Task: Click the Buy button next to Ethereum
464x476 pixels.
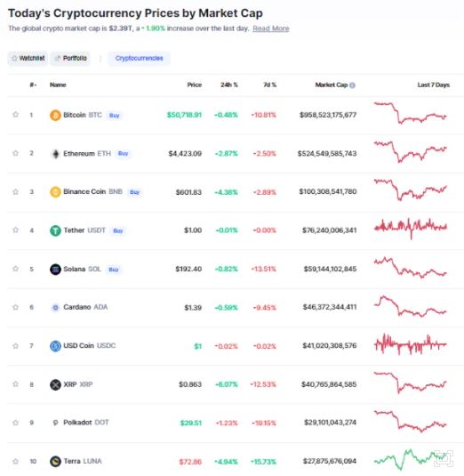Action: tap(124, 154)
